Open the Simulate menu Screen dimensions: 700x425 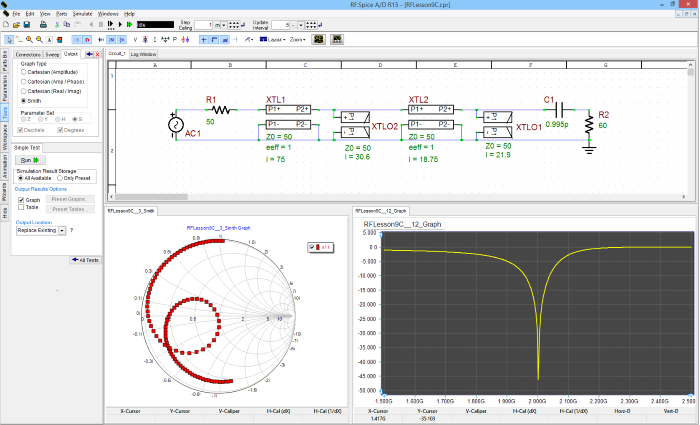coord(83,14)
